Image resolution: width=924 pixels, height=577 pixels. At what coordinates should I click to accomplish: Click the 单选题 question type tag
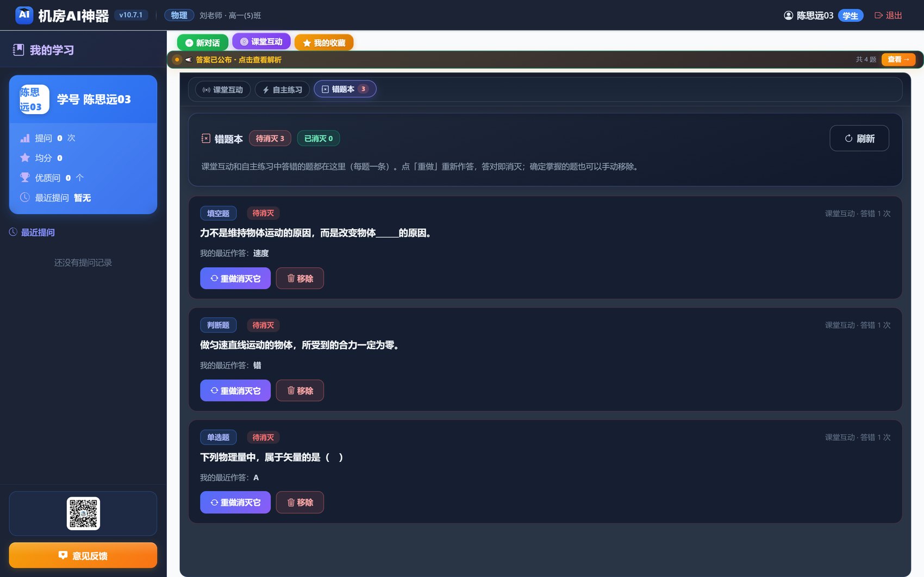[218, 437]
